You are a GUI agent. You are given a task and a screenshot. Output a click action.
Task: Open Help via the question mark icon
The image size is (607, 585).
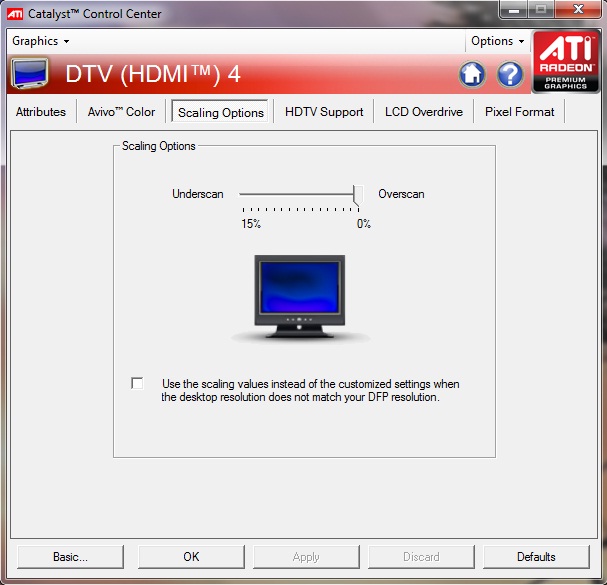[x=510, y=74]
